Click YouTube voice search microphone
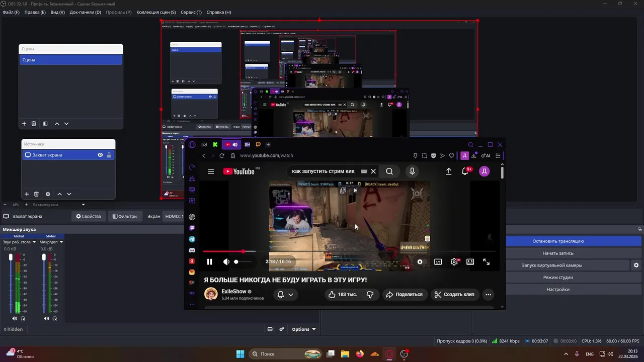The image size is (644, 362). 412,171
